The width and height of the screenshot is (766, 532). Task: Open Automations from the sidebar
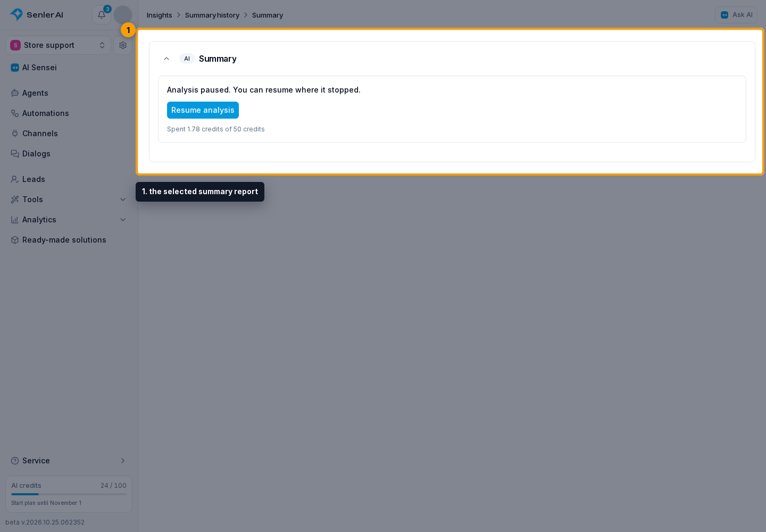[69, 113]
